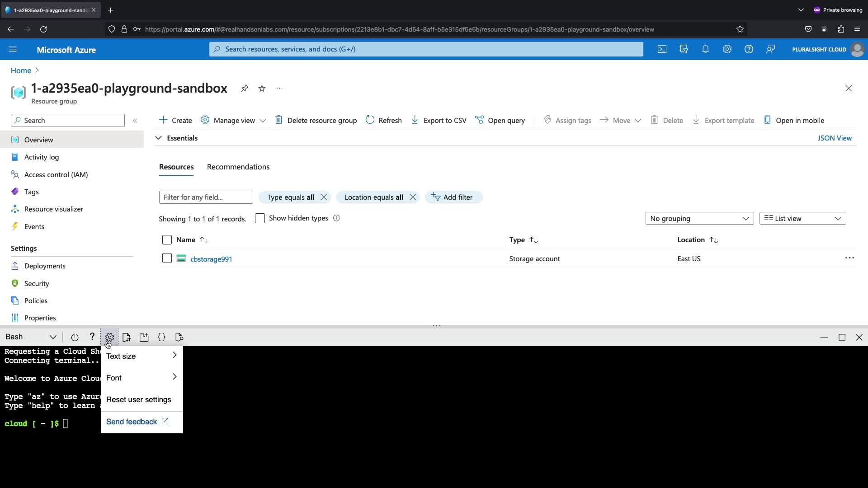The width and height of the screenshot is (868, 488).
Task: Click the Refresh toolbar button
Action: [x=383, y=120]
